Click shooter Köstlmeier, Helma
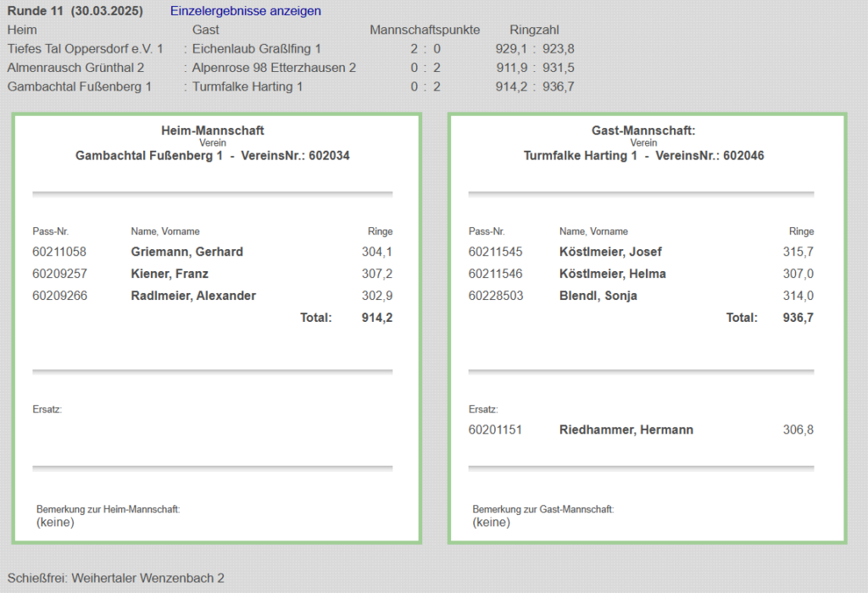The width and height of the screenshot is (868, 593). [612, 274]
